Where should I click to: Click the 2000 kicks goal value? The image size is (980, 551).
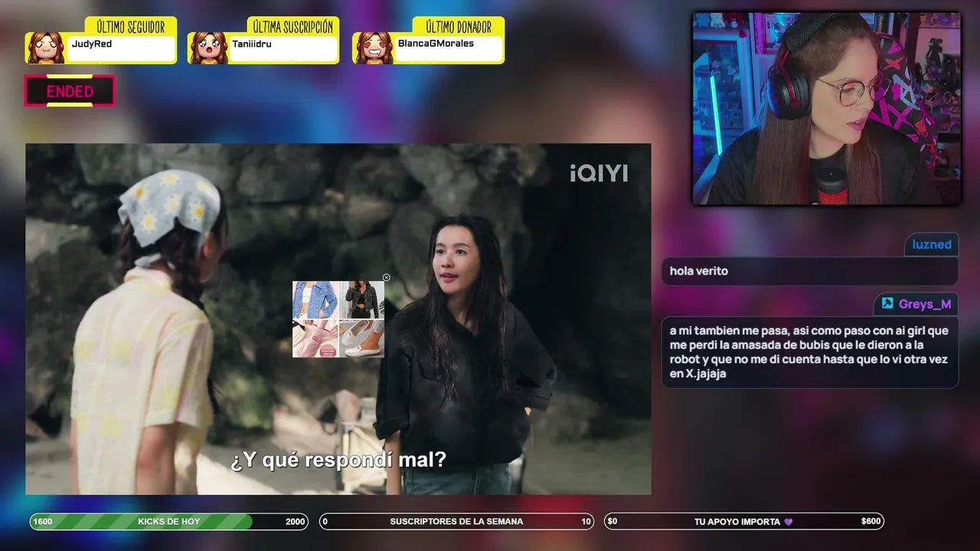coord(295,522)
